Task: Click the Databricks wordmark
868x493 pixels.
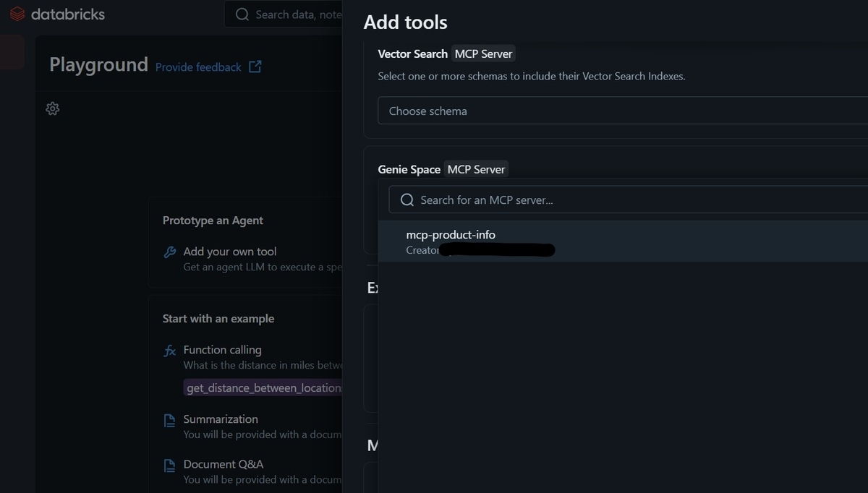Action: coord(68,14)
